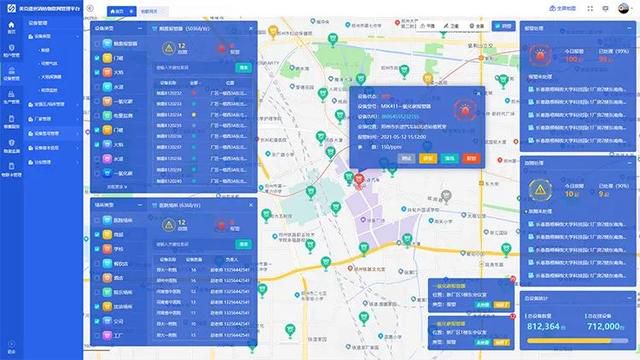640x360 pixels.
Task: Click the yellow device marker at map top
Action: pyautogui.click(x=273, y=31)
